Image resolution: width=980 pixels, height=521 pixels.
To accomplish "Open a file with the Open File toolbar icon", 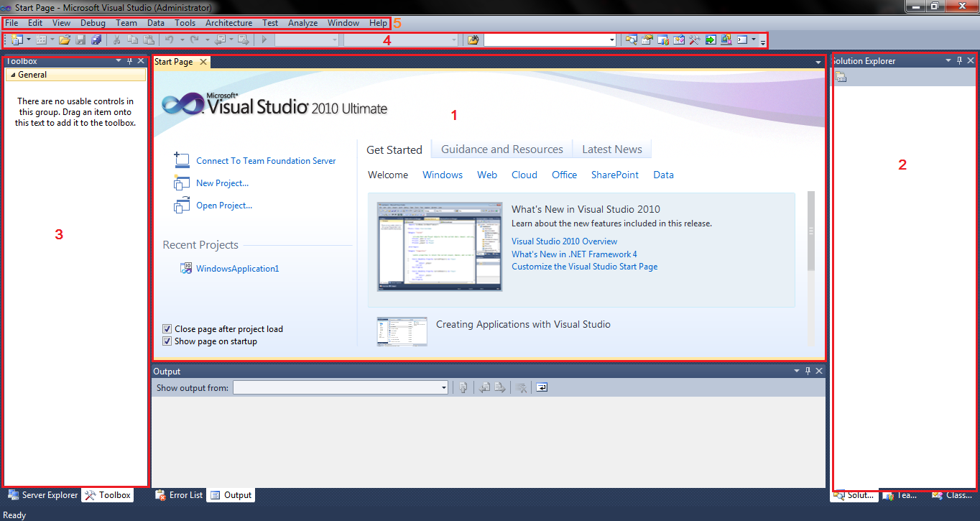I will pos(64,40).
